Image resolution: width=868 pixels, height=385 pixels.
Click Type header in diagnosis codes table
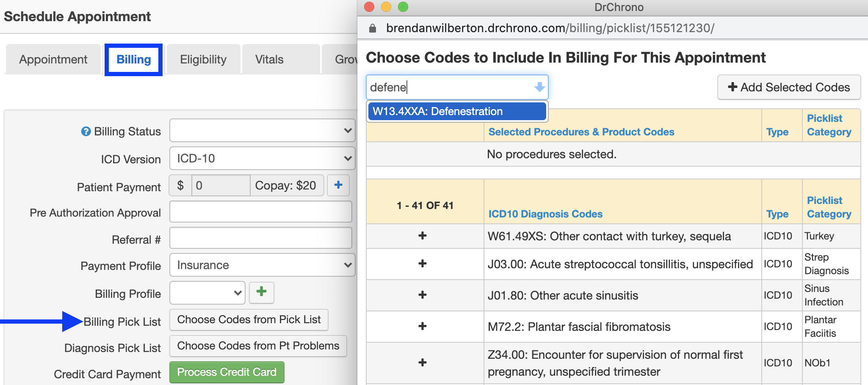coord(777,214)
